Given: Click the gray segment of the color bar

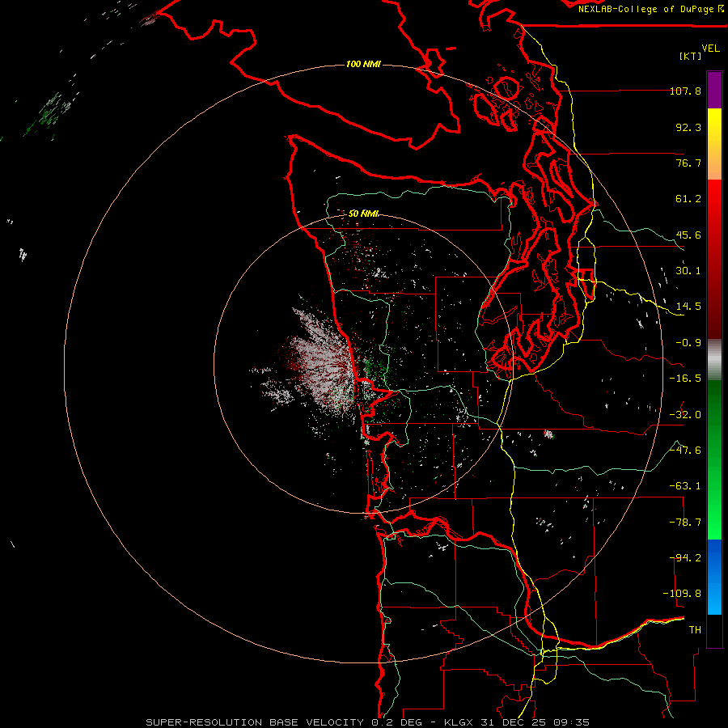Looking at the screenshot, I should tap(714, 360).
